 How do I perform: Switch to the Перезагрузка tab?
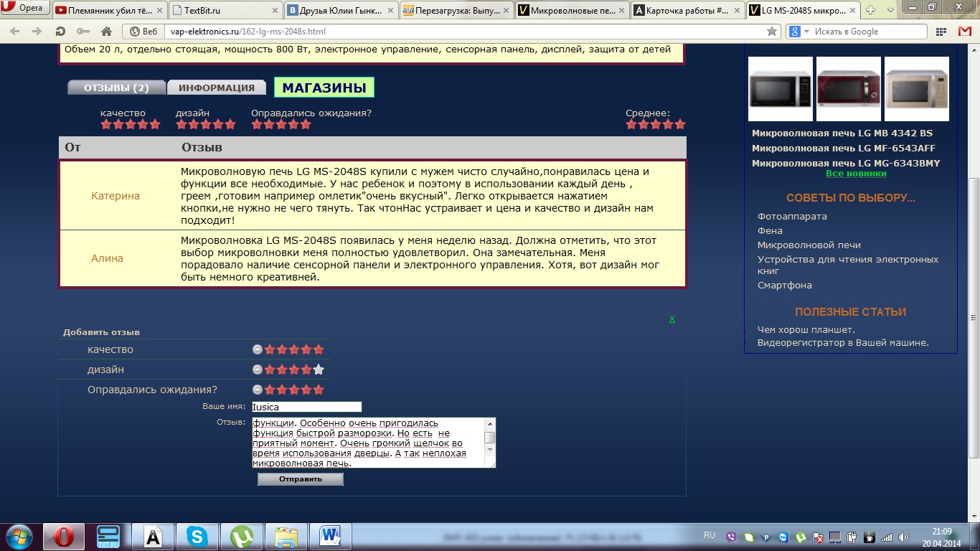[456, 11]
